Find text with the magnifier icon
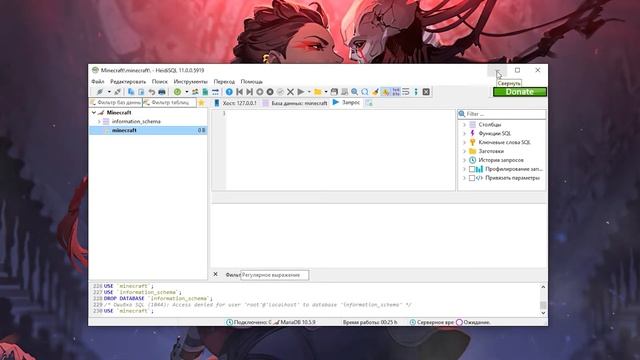Image resolution: width=640 pixels, height=360 pixels. (x=354, y=92)
